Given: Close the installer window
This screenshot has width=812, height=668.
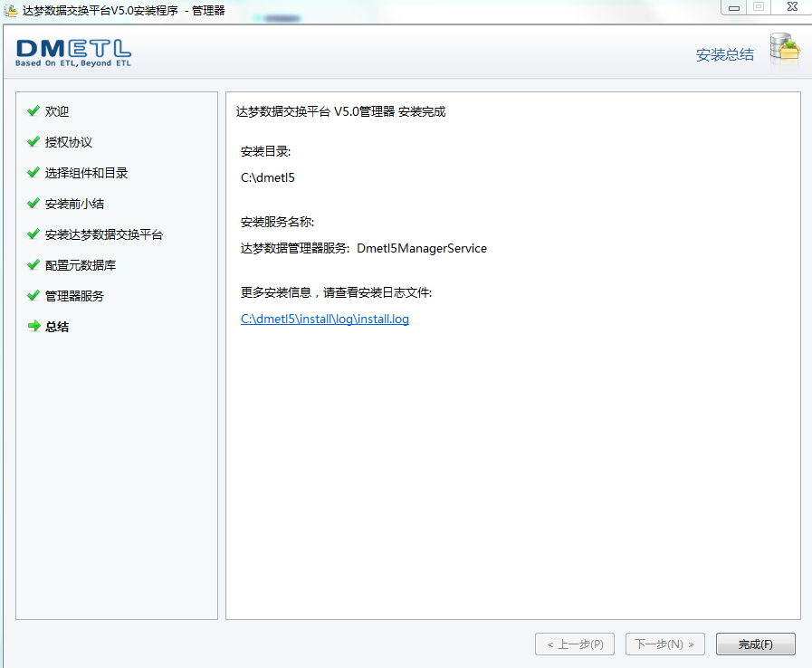Looking at the screenshot, I should tap(792, 6).
